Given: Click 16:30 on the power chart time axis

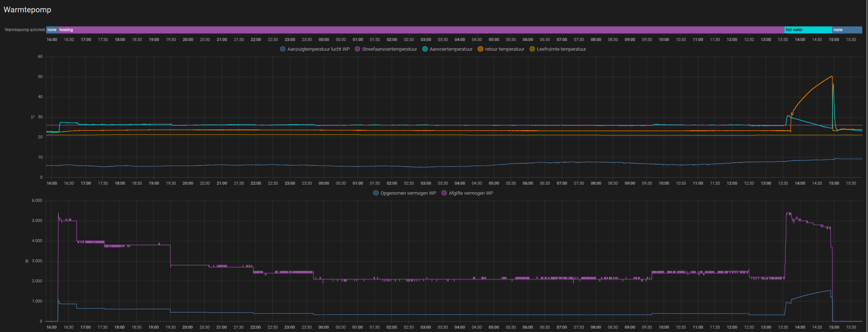Looking at the screenshot, I should tap(68, 328).
